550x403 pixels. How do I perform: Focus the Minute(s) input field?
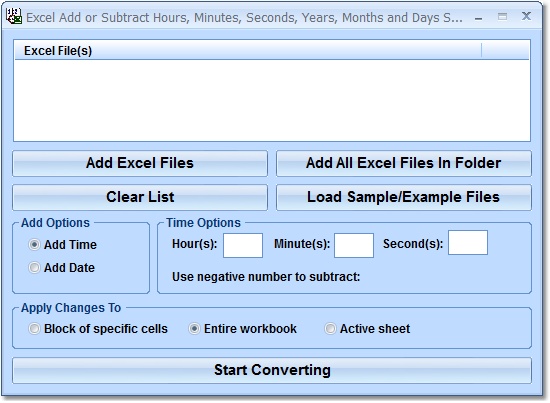point(354,245)
